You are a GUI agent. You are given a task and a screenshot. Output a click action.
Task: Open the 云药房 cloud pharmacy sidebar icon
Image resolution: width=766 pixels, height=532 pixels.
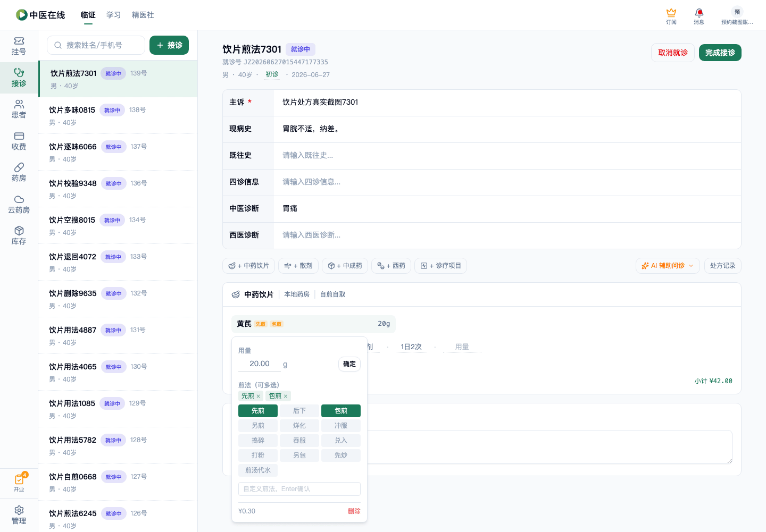tap(19, 204)
